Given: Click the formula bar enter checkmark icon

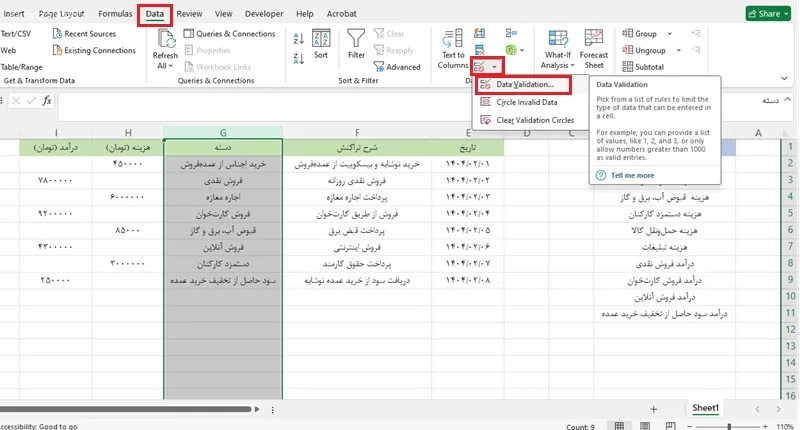Looking at the screenshot, I should click(x=32, y=100).
